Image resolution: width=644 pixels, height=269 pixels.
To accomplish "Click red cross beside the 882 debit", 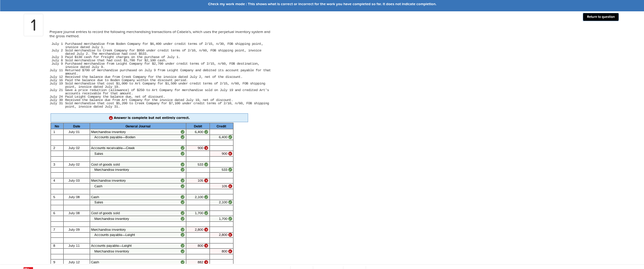I will pos(206,262).
